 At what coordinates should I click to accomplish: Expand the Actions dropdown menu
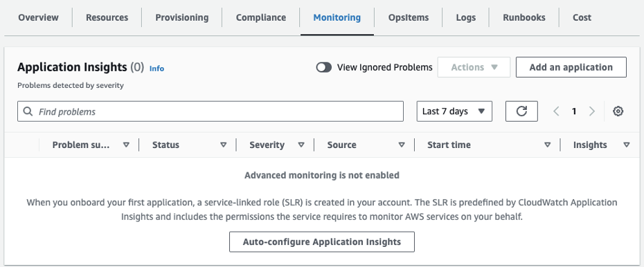(x=474, y=67)
